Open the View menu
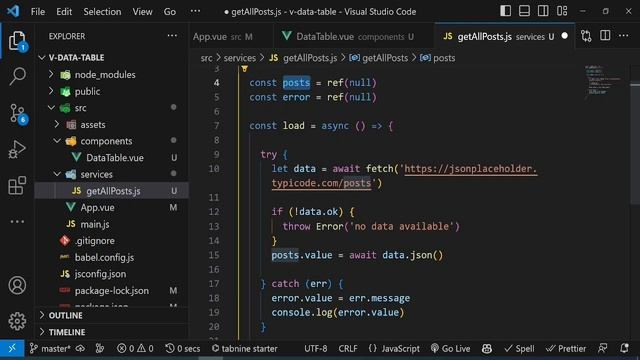 (x=142, y=11)
